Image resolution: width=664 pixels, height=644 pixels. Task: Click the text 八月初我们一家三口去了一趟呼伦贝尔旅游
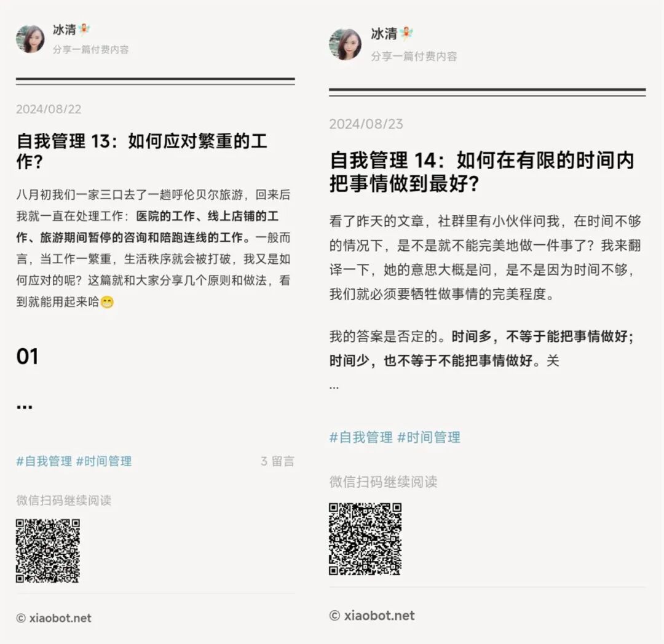coord(130,195)
